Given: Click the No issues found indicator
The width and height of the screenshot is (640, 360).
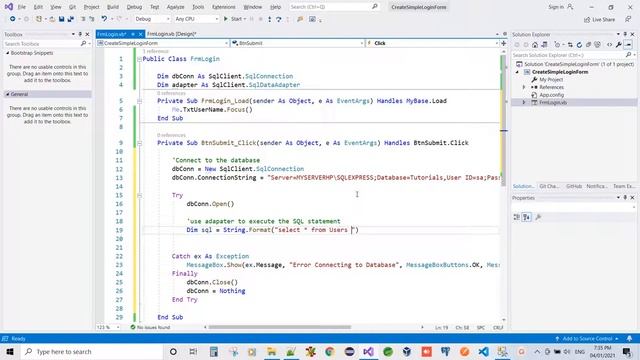Looking at the screenshot, I should point(150,327).
